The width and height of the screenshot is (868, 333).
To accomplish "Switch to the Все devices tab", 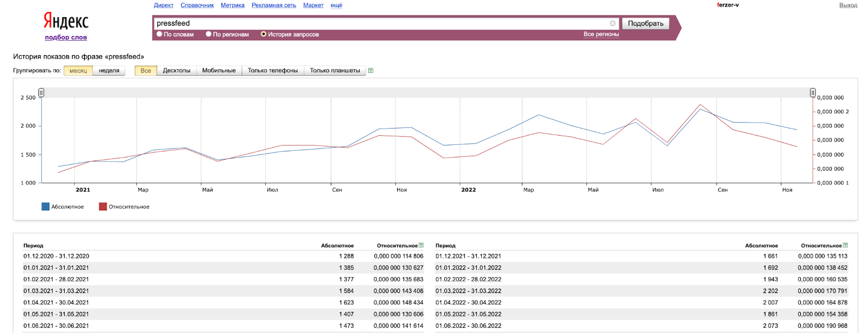I will (x=146, y=71).
